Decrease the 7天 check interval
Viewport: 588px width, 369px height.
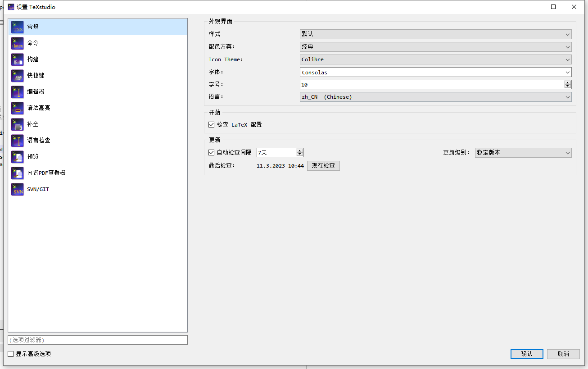pyautogui.click(x=300, y=155)
